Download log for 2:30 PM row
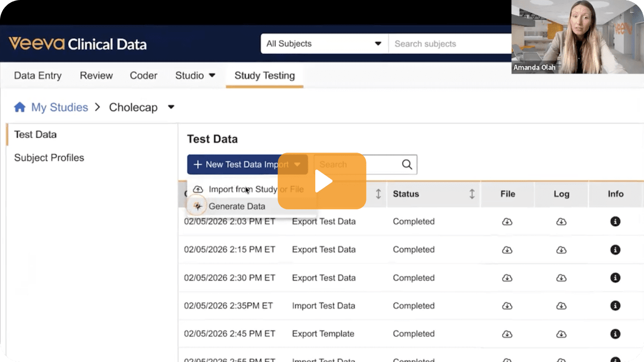This screenshot has height=362, width=644. tap(561, 277)
